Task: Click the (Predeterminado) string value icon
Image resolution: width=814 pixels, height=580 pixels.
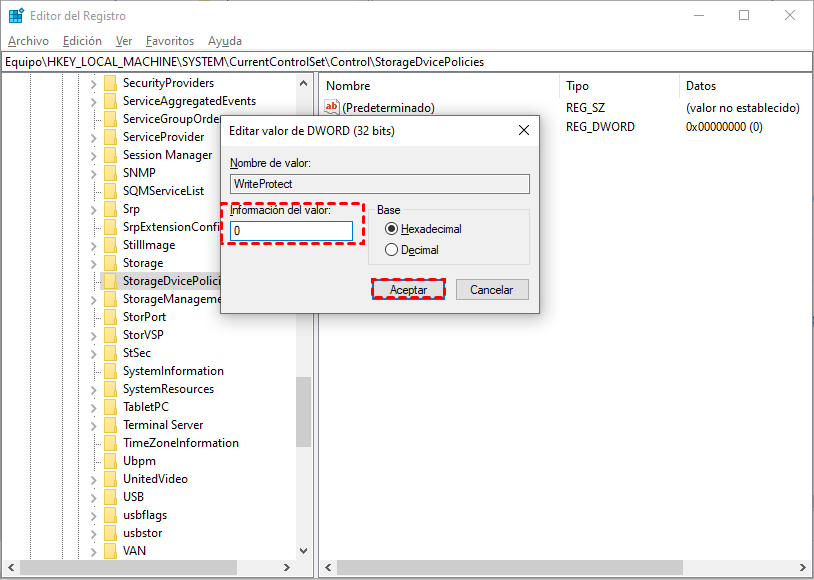Action: point(331,107)
